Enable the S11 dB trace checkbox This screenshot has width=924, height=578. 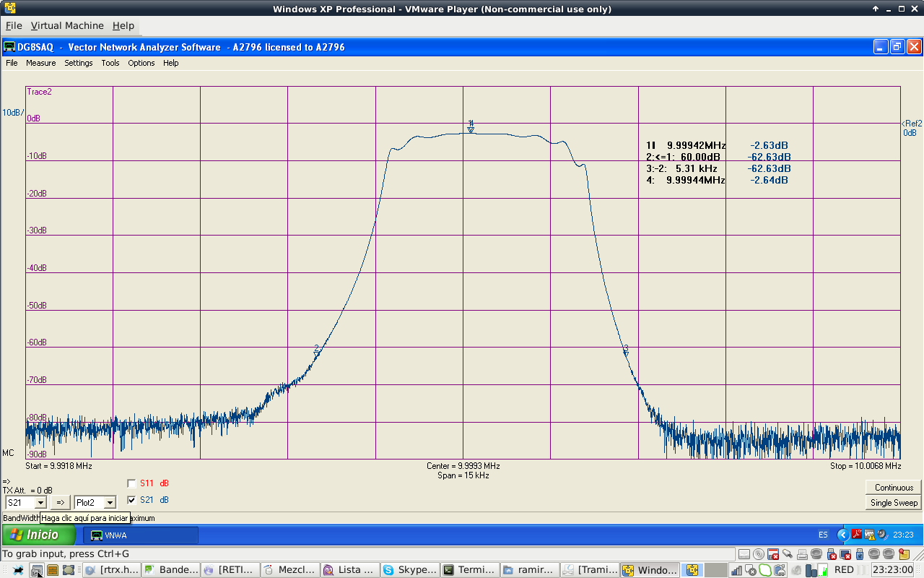pyautogui.click(x=131, y=483)
